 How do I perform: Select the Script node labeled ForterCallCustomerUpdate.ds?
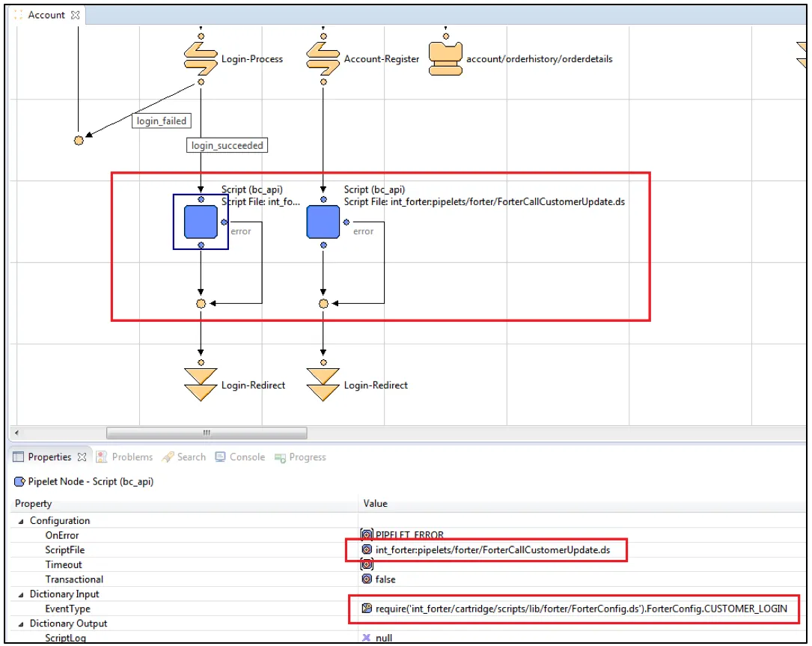(323, 222)
